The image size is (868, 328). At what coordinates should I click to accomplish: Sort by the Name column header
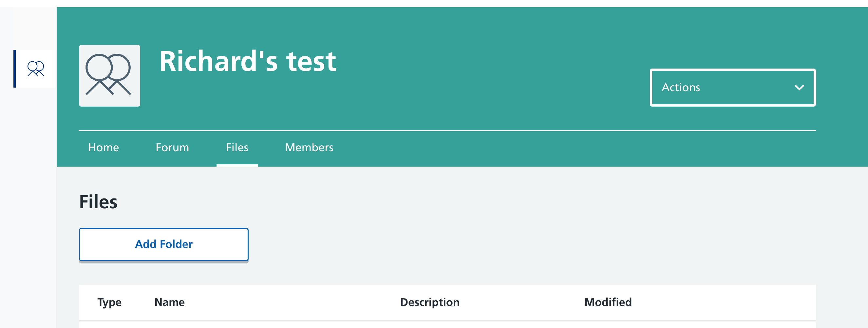169,302
